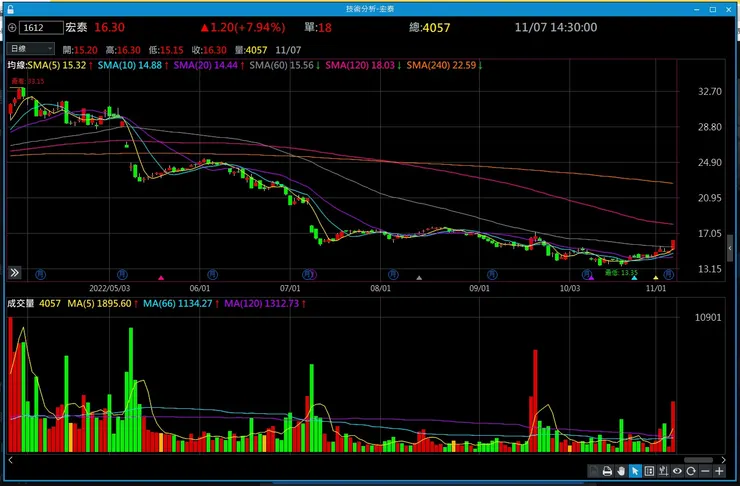Screen dimensions: 740x486
Task: Click the monthly marker near 09/01
Action: pyautogui.click(x=492, y=274)
